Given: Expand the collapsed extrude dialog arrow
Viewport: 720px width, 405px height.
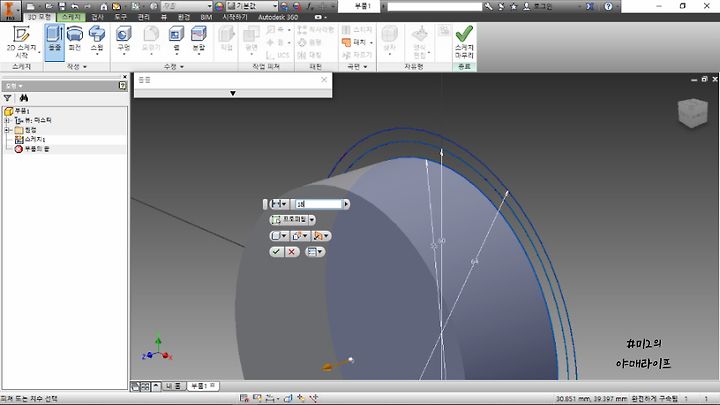Looking at the screenshot, I should tap(233, 93).
